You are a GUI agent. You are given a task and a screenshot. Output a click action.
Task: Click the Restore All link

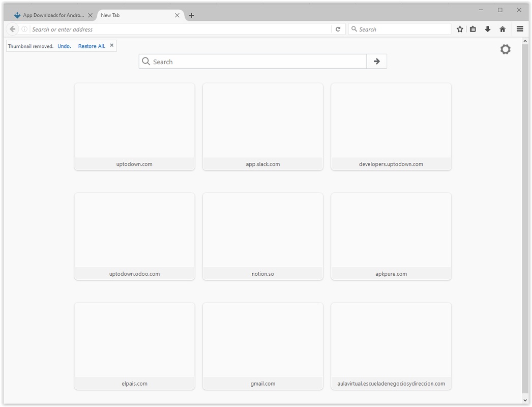pos(92,46)
